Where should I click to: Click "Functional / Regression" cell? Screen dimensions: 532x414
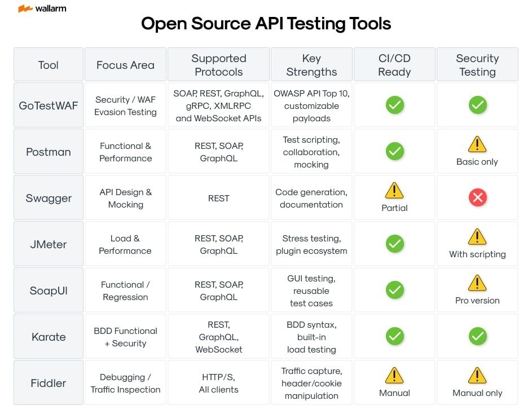tap(125, 290)
